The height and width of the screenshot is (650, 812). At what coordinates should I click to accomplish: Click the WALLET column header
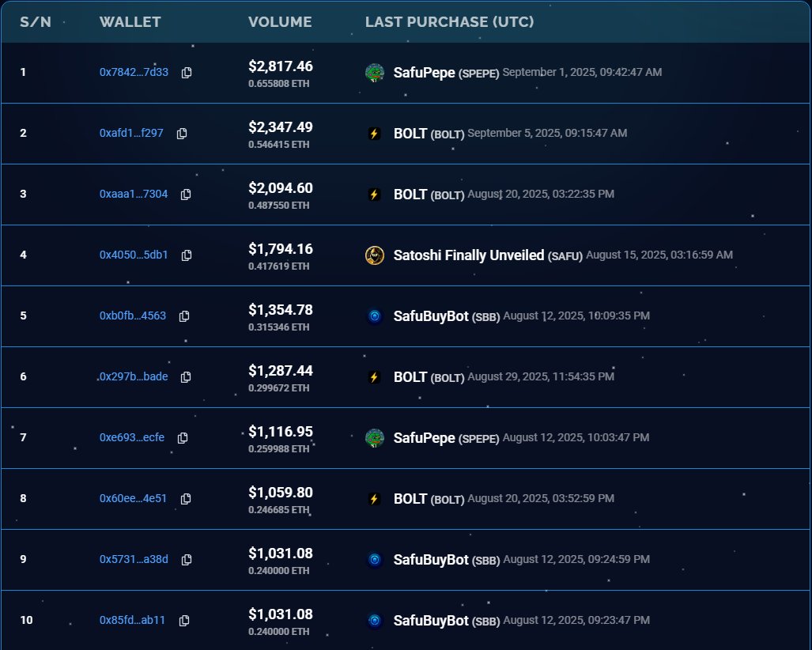click(x=130, y=21)
